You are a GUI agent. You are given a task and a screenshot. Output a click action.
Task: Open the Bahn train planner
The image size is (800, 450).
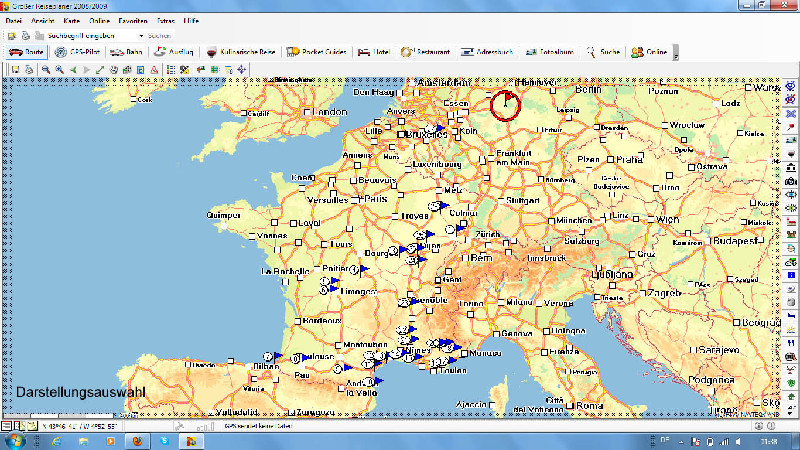coord(127,52)
